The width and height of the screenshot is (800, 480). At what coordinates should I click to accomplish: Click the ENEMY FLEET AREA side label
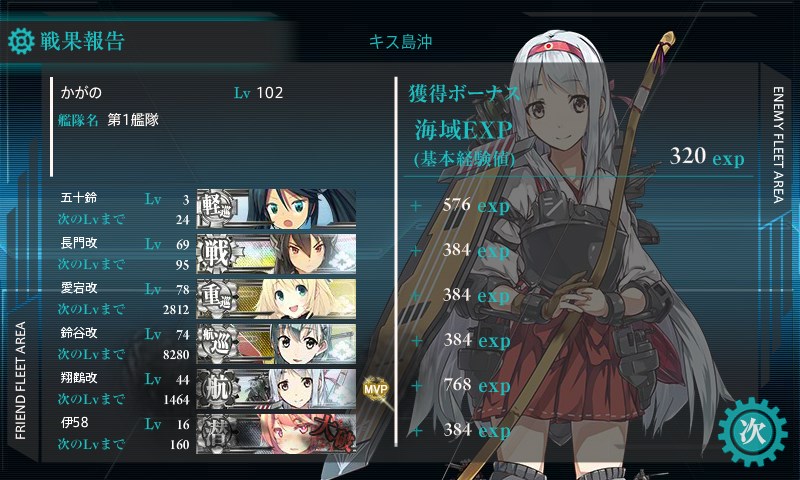(778, 145)
